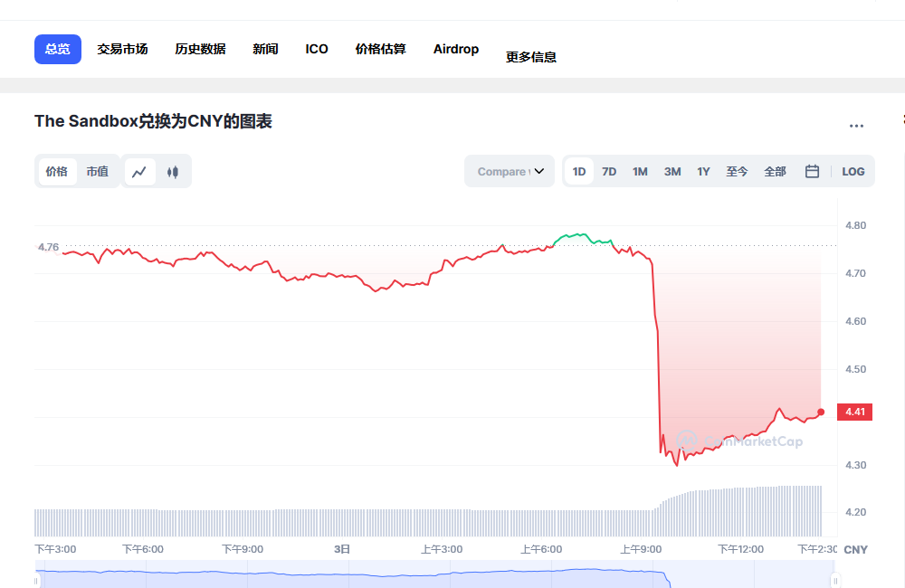
Task: Click the right range navigator handle
Action: point(835,581)
